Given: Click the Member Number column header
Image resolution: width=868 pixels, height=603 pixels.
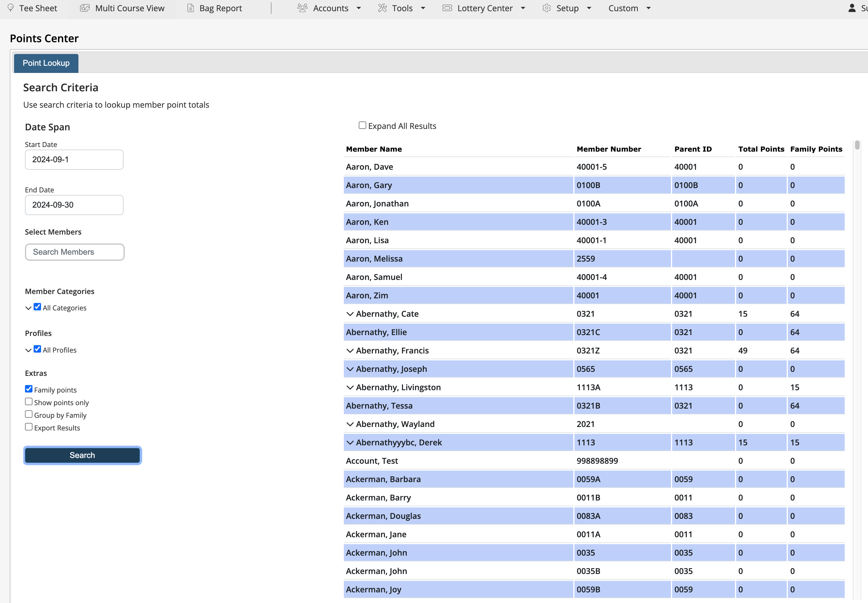Looking at the screenshot, I should pyautogui.click(x=609, y=149).
